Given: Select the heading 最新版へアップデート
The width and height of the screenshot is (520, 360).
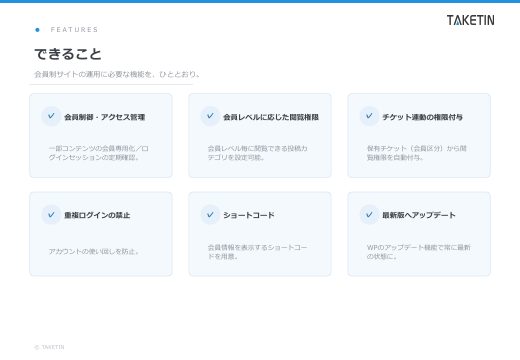Looking at the screenshot, I should [419, 215].
